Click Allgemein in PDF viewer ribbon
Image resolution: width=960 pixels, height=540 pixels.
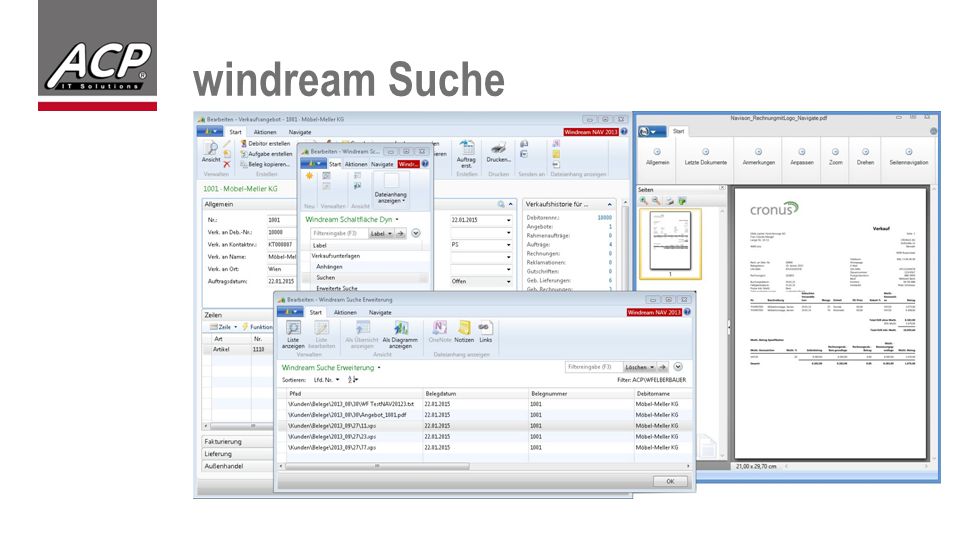(x=657, y=156)
